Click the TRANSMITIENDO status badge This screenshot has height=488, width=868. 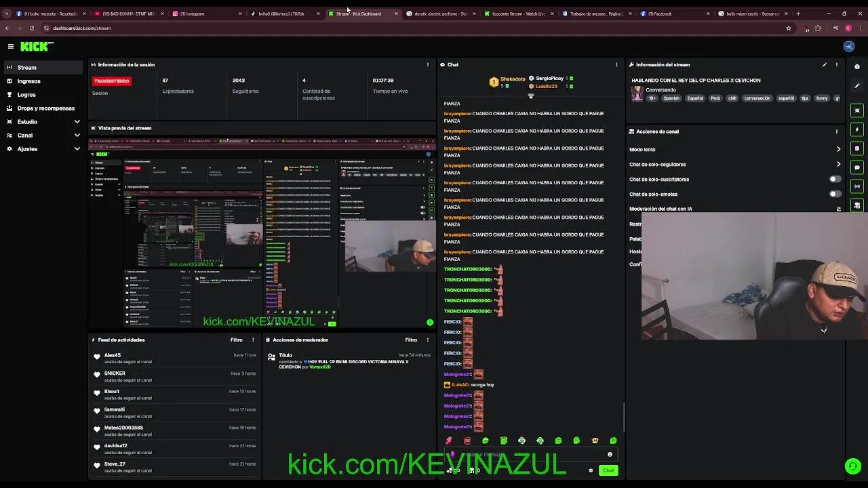point(112,81)
